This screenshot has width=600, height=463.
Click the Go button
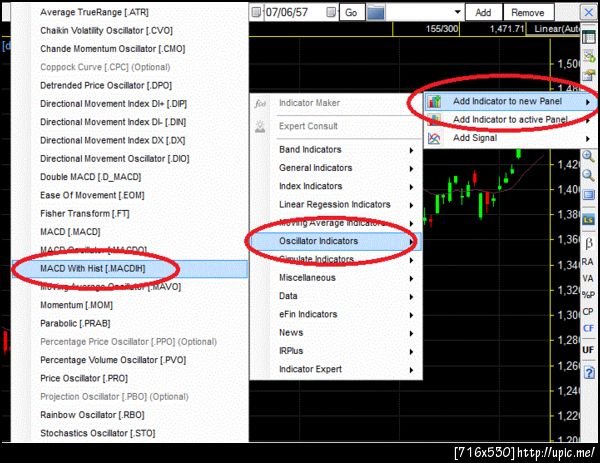click(x=352, y=13)
